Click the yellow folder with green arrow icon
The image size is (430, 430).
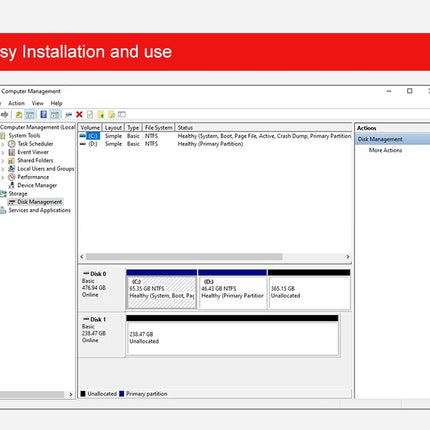pyautogui.click(x=101, y=115)
